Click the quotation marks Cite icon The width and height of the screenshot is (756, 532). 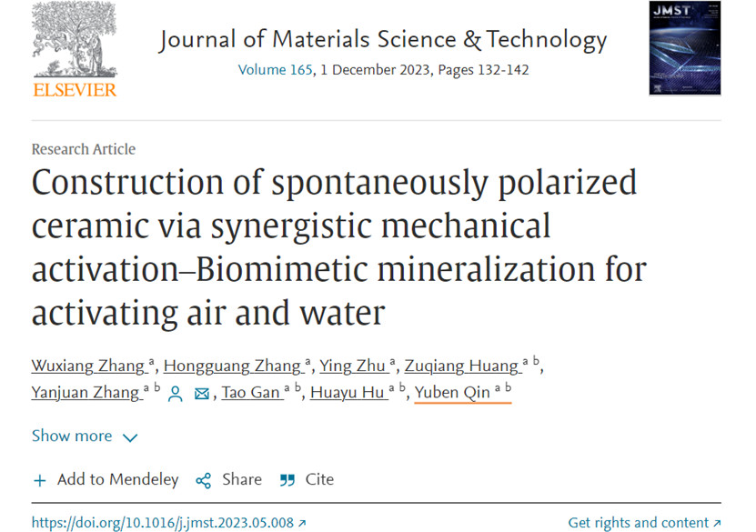point(287,480)
